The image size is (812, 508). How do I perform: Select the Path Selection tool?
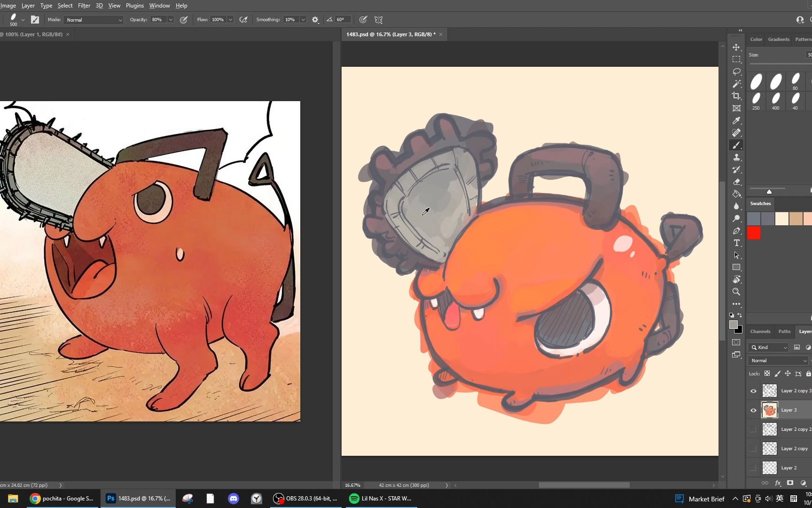click(x=736, y=255)
